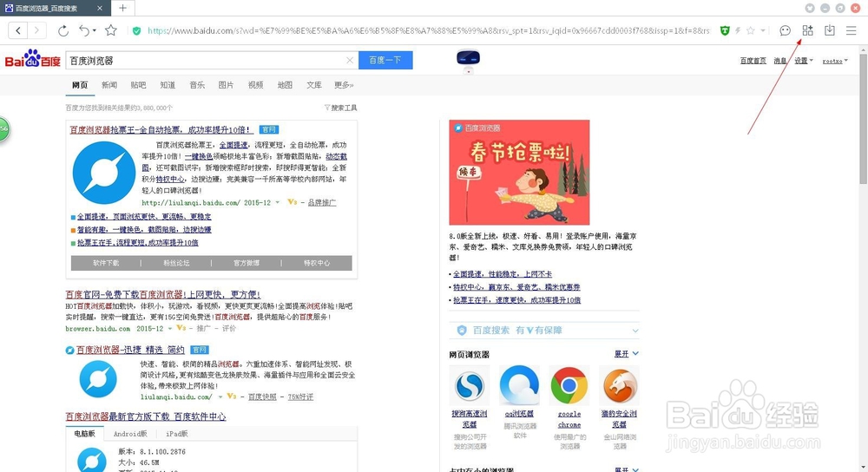868x472 pixels.
Task: Switch to 知道 tab
Action: [168, 85]
